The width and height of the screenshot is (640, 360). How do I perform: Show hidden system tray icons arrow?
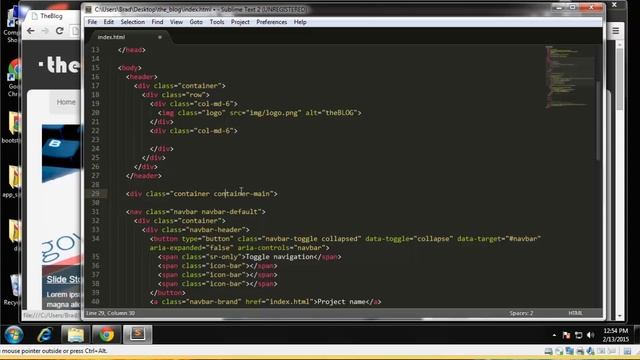pos(554,335)
